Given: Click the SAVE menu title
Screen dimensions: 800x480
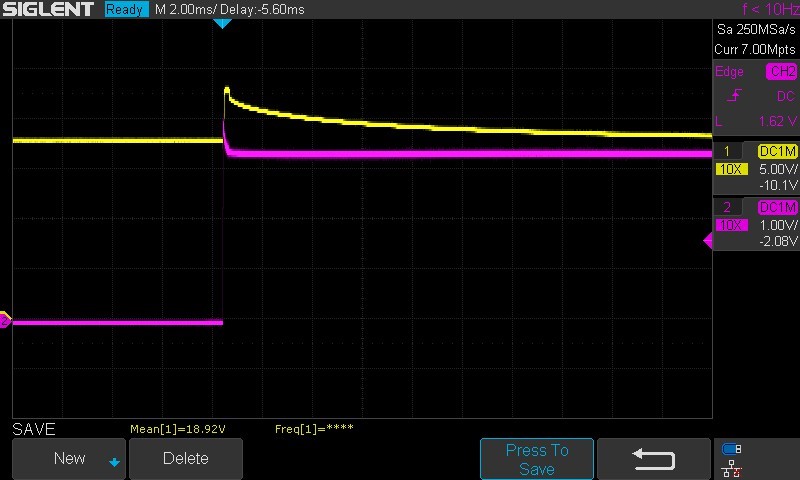Looking at the screenshot, I should (x=34, y=429).
